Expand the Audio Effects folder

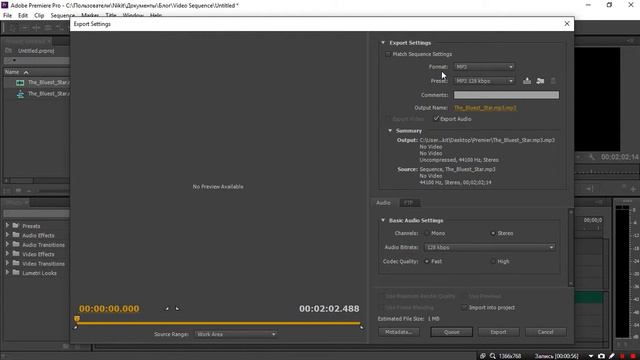pos(7,235)
